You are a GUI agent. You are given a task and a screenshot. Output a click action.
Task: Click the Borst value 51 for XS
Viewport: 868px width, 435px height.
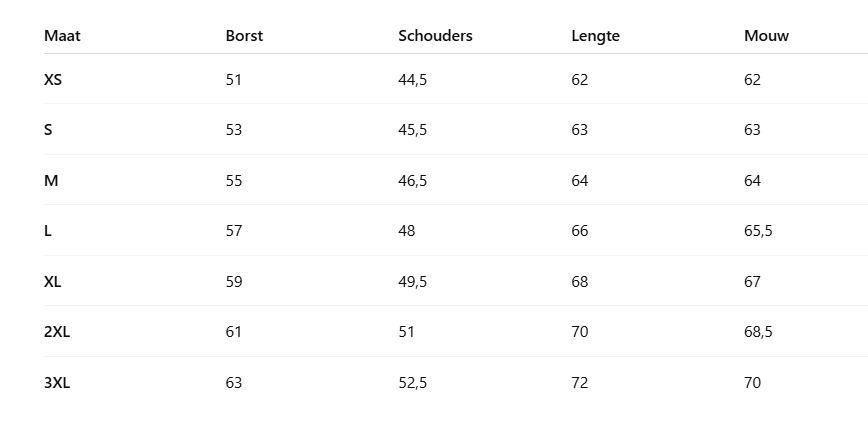234,80
